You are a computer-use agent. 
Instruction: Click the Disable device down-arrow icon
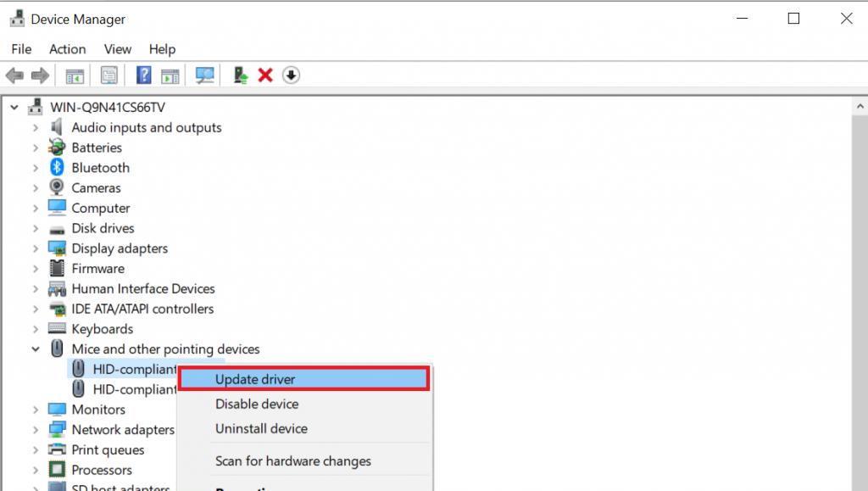291,75
